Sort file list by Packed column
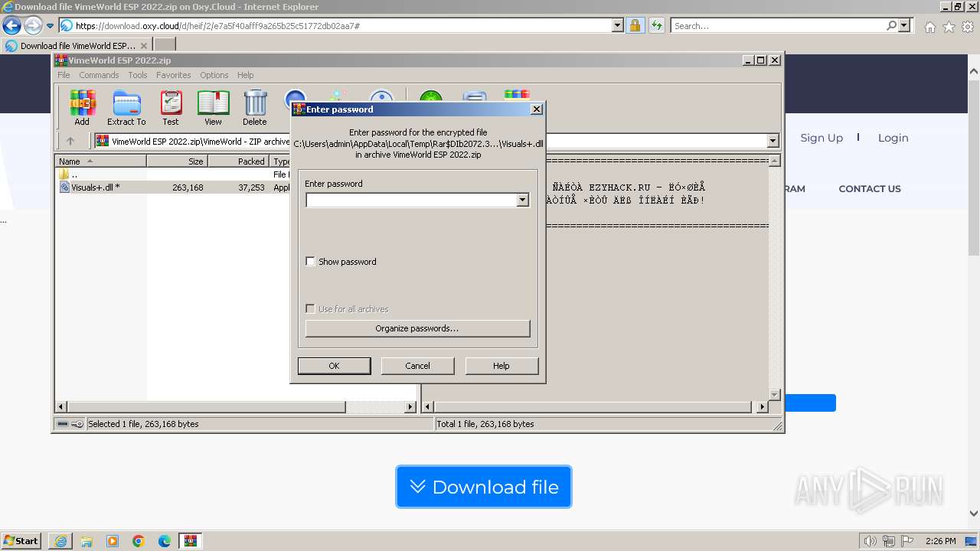This screenshot has height=551, width=980. click(x=239, y=161)
